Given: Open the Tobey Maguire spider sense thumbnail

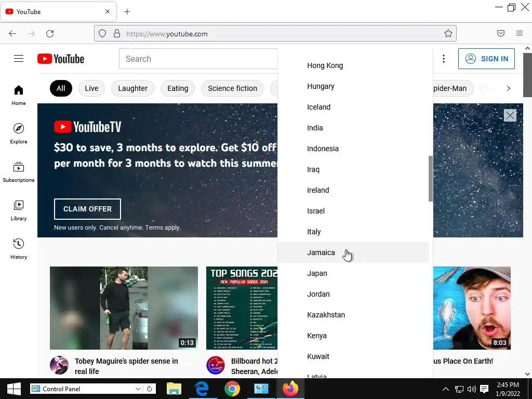Looking at the screenshot, I should click(x=124, y=308).
